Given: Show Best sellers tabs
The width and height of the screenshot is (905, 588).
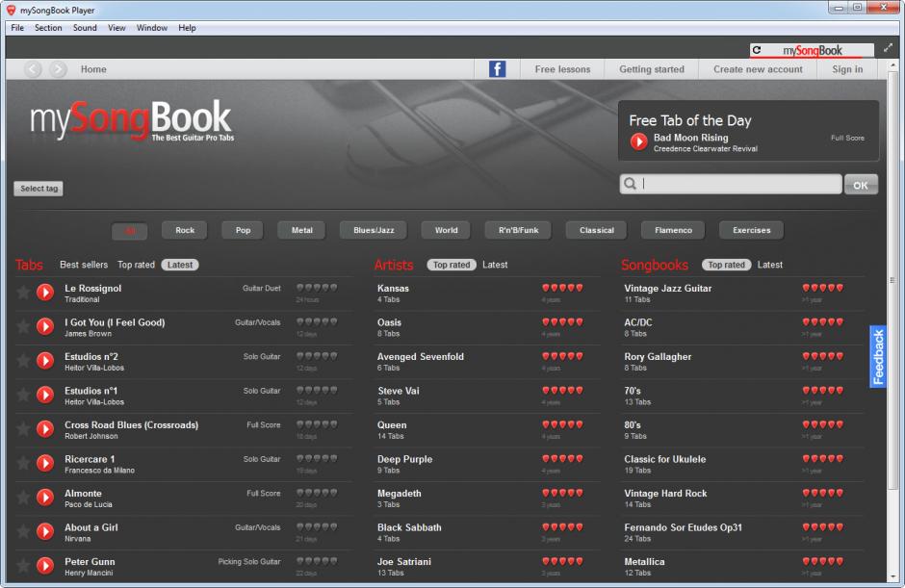Looking at the screenshot, I should coord(84,265).
